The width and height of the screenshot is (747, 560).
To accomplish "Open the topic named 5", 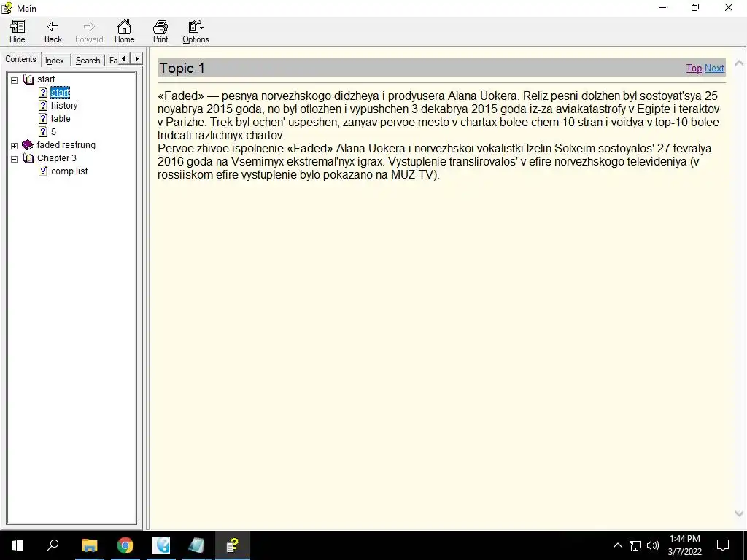I will point(53,132).
